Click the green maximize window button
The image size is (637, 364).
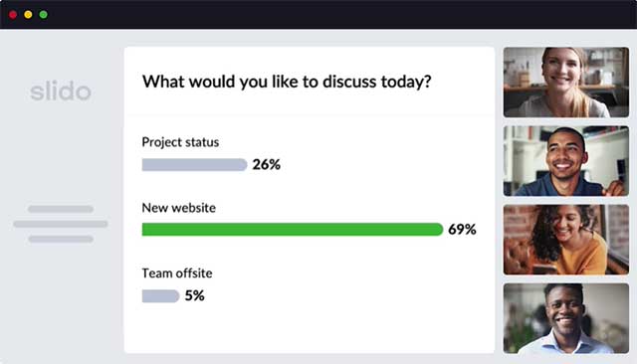44,15
